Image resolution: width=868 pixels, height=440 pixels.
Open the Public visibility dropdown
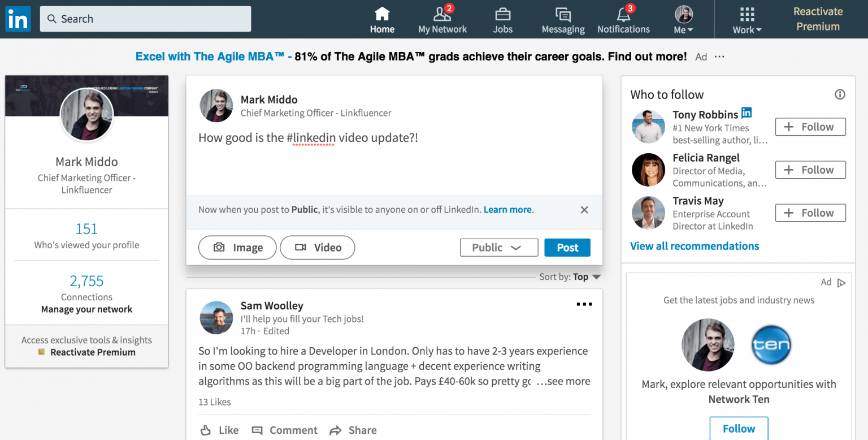(498, 247)
